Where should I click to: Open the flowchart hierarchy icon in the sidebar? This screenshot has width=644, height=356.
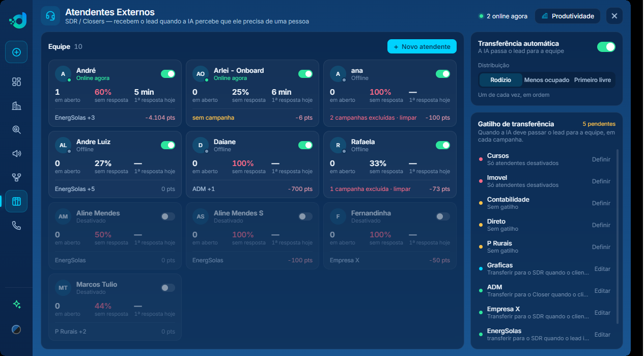pos(16,177)
